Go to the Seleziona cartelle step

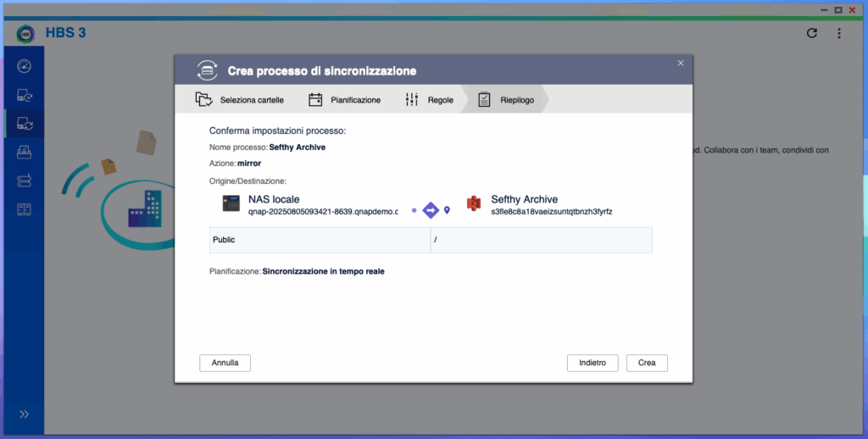(x=240, y=100)
